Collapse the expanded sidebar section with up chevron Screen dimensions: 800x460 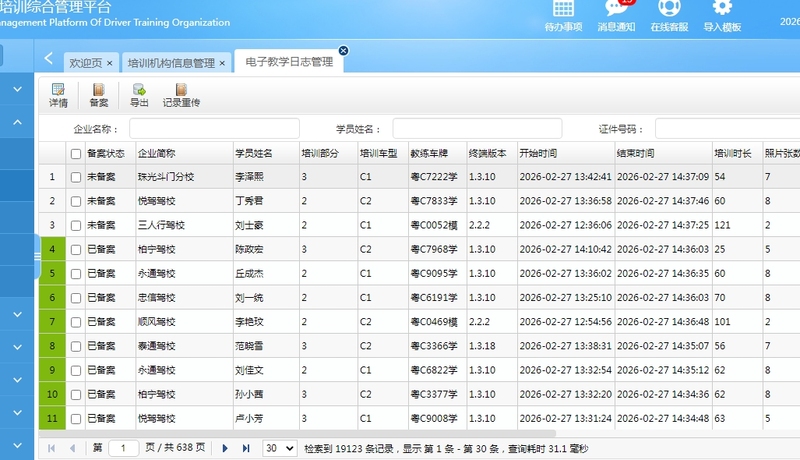pos(17,122)
